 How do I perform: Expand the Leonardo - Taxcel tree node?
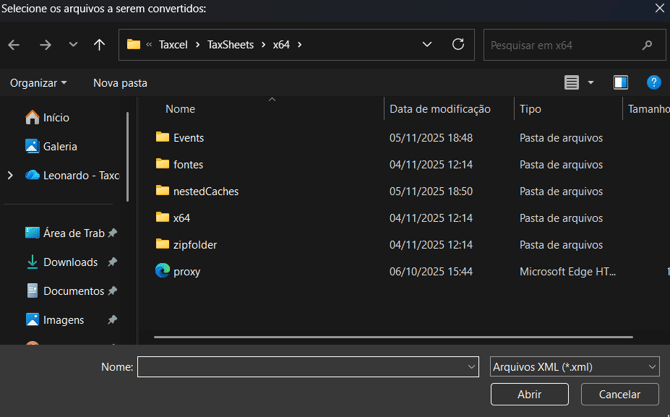[x=11, y=175]
